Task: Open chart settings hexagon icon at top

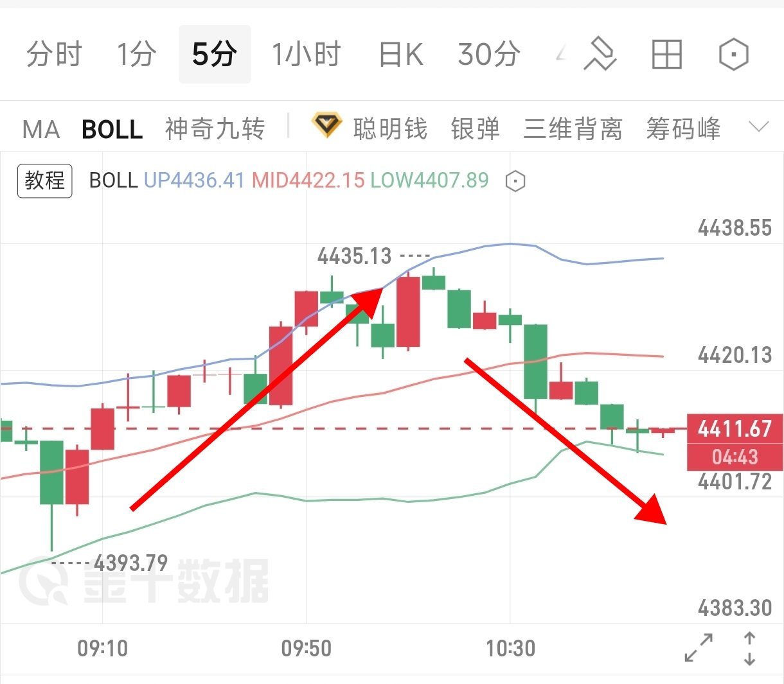Action: click(x=733, y=54)
